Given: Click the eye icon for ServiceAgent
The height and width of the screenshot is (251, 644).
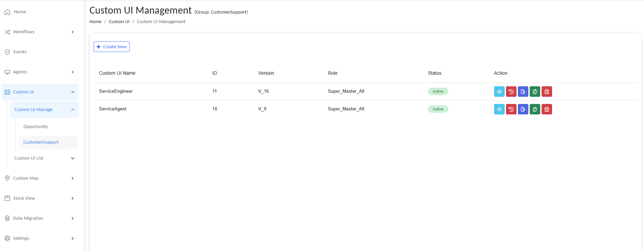Looking at the screenshot, I should pyautogui.click(x=499, y=109).
